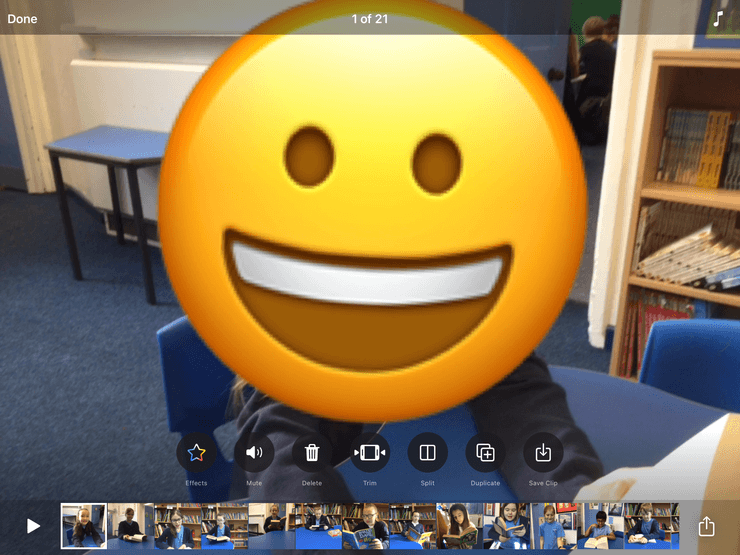740x555 pixels.
Task: Select the eighth clip thumbnail in timeline
Action: [x=413, y=526]
